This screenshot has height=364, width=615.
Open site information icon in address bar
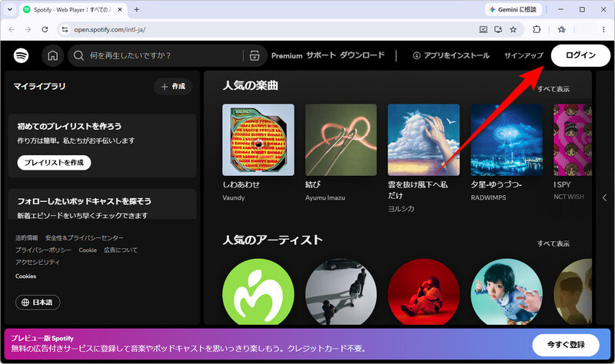point(65,29)
